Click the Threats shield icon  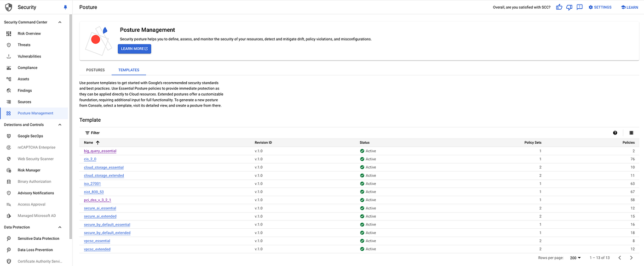point(9,45)
